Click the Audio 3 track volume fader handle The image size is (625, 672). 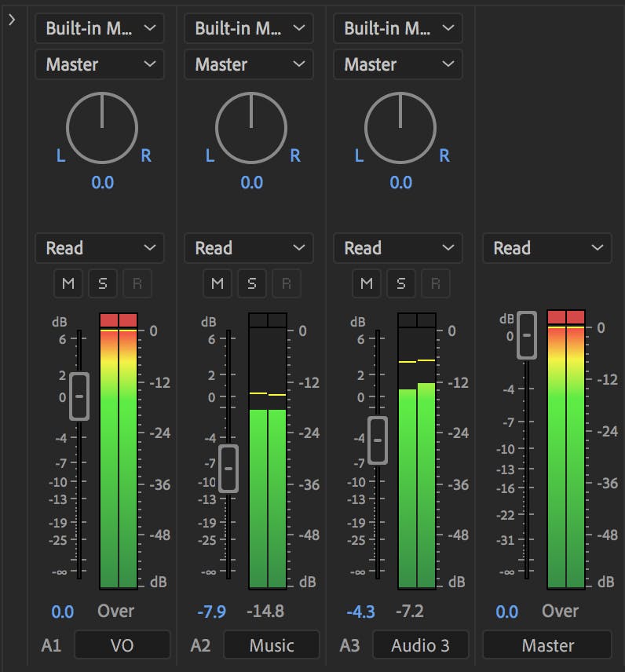pos(378,440)
